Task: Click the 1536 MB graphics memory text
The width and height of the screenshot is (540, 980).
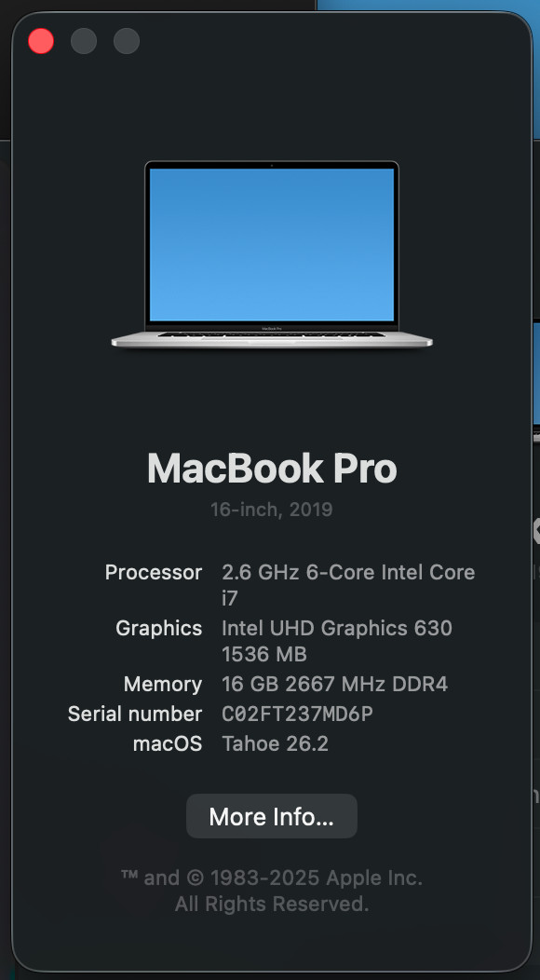Action: click(264, 654)
